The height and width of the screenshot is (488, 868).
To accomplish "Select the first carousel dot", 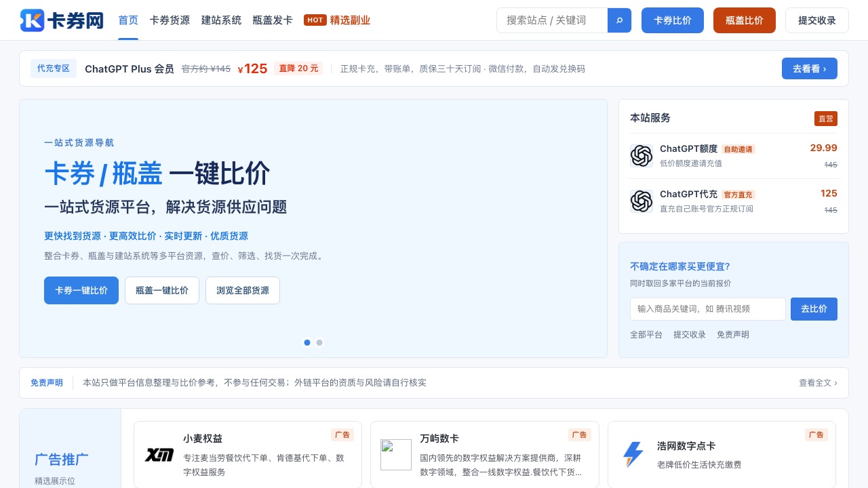I will [x=307, y=343].
